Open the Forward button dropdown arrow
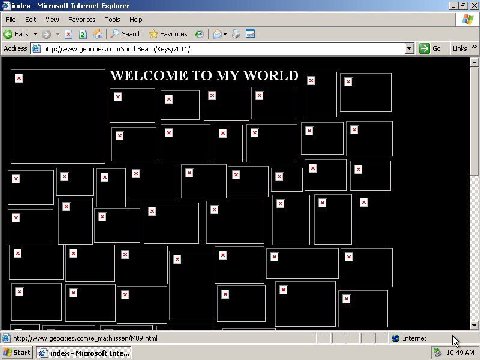The image size is (480, 360). point(57,34)
